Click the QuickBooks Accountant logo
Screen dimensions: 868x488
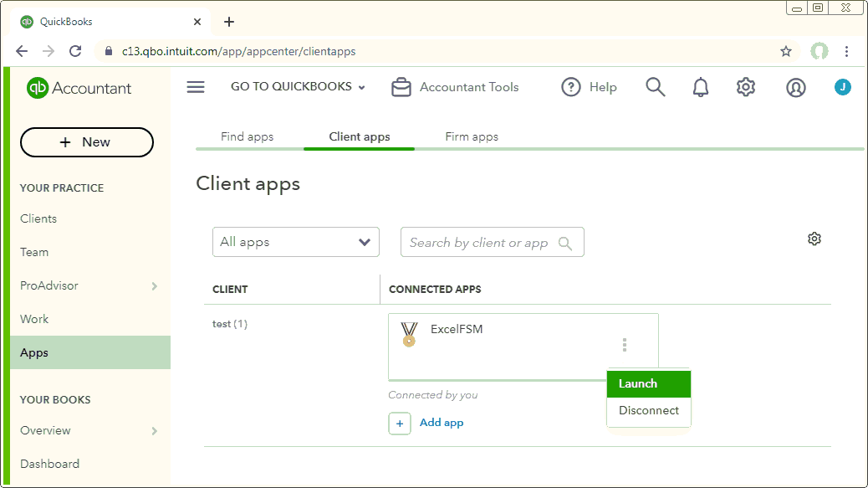click(x=79, y=88)
